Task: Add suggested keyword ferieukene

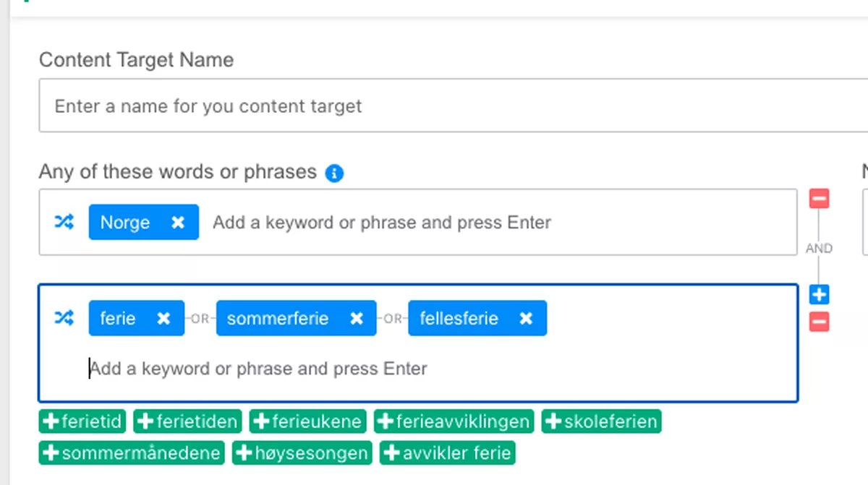Action: (308, 421)
